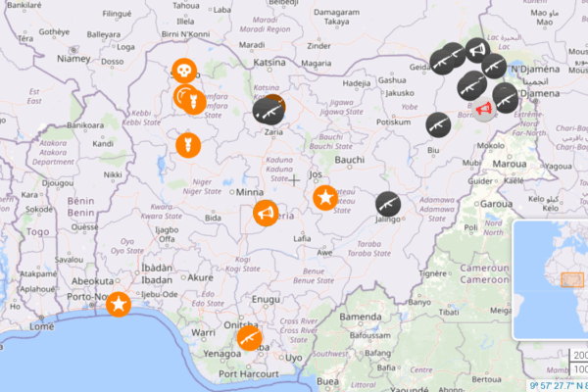Click the map scale bar
The image size is (588, 392).
[578, 362]
